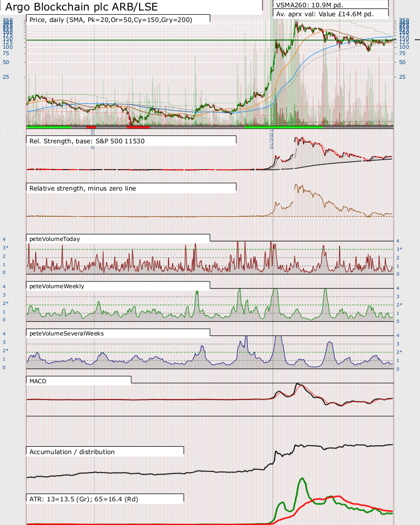This screenshot has width=420, height=525.
Task: Click the left price axis value 25
Action: coord(6,77)
